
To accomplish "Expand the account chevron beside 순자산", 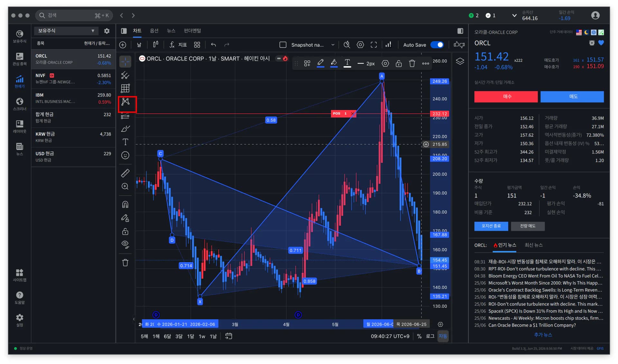I will pyautogui.click(x=514, y=15).
